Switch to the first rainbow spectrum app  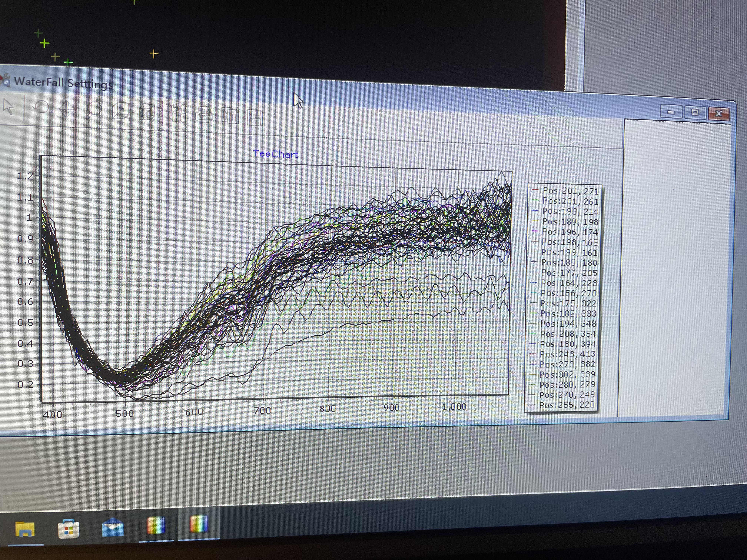pyautogui.click(x=156, y=526)
